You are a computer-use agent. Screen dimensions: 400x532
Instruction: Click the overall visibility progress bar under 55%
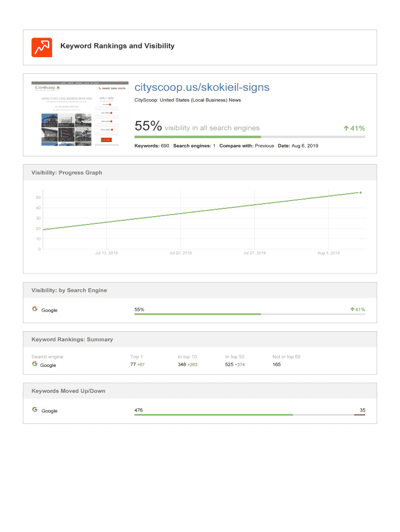click(249, 137)
